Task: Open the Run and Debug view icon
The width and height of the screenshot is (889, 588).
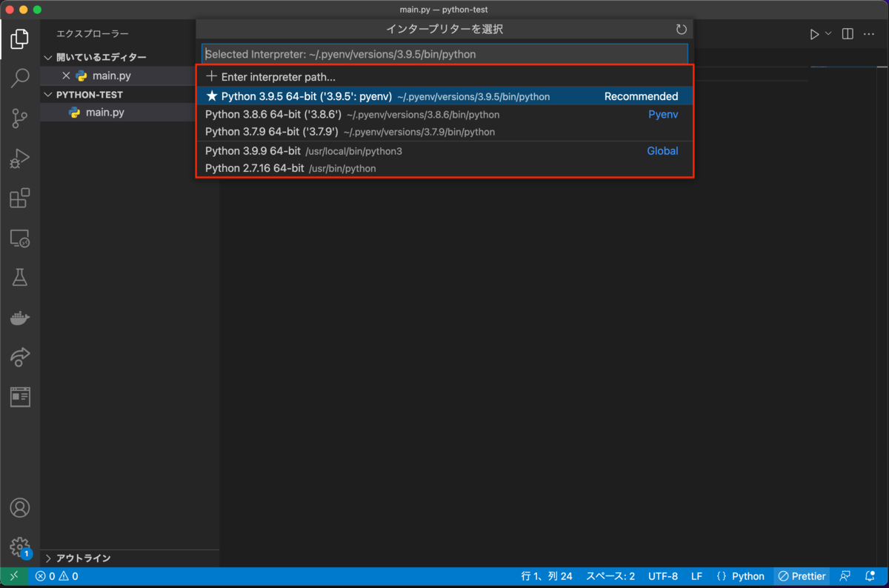Action: click(20, 158)
